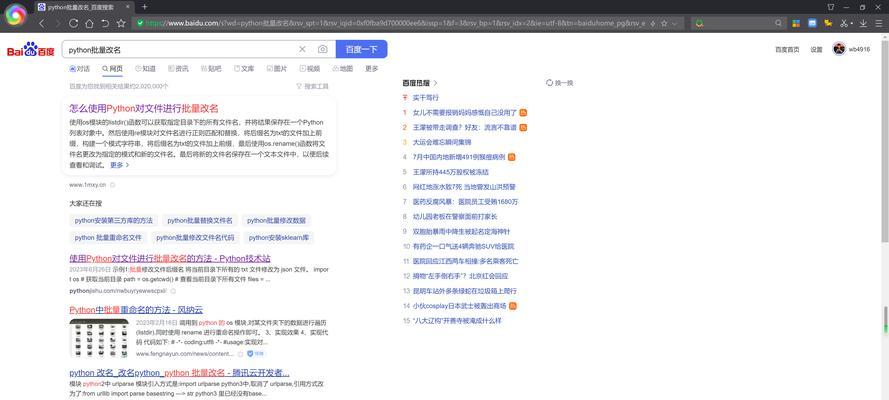Open the 腾讯云开发者 python 改名 result
The image size is (889, 400).
coord(179,373)
